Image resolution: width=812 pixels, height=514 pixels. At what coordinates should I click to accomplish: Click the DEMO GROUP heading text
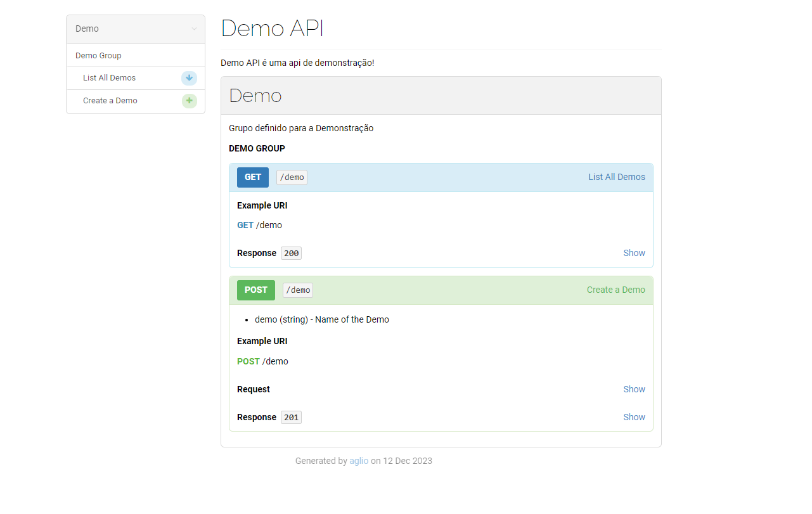(257, 148)
